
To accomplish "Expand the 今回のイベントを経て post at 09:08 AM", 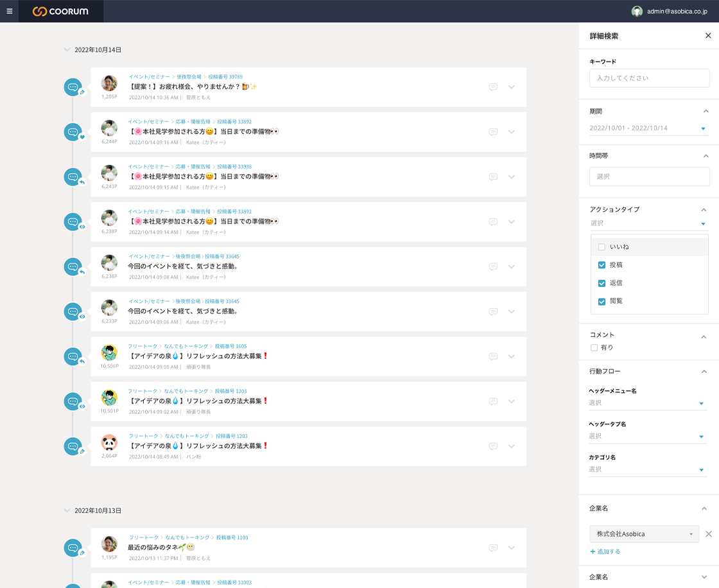I will click(511, 267).
